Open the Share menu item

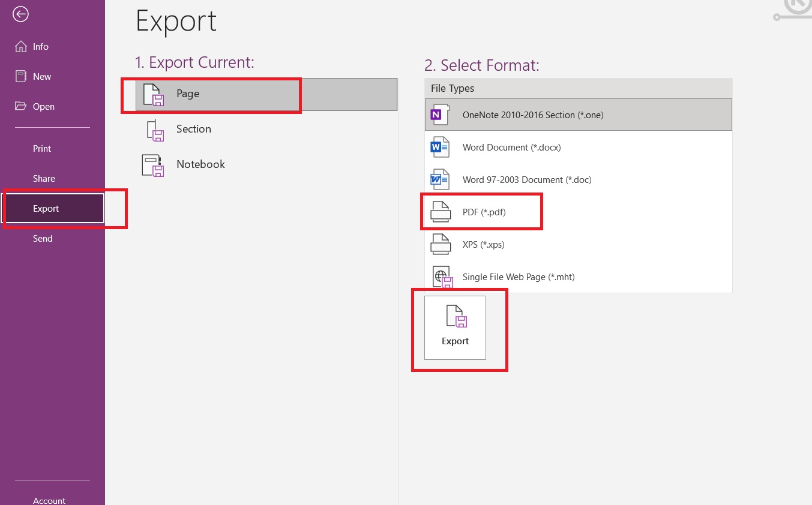(x=44, y=178)
